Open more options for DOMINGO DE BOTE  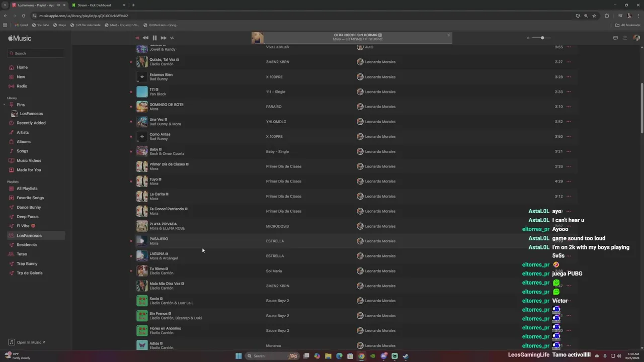click(569, 107)
